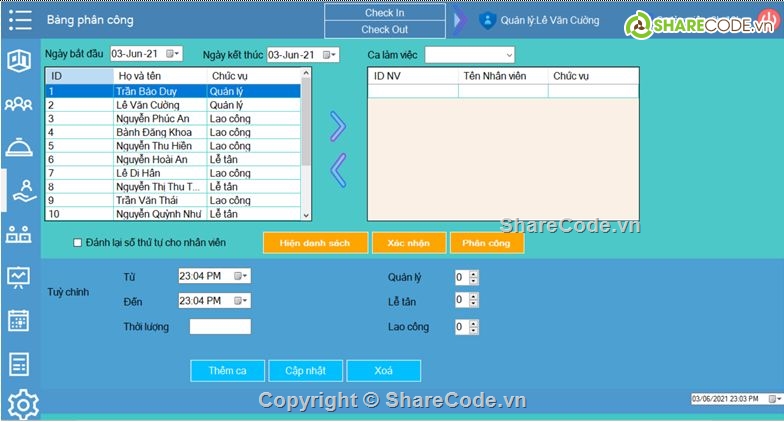Screen dimensions: 784x422
Task: Click the 'Phân công' button
Action: pos(486,243)
